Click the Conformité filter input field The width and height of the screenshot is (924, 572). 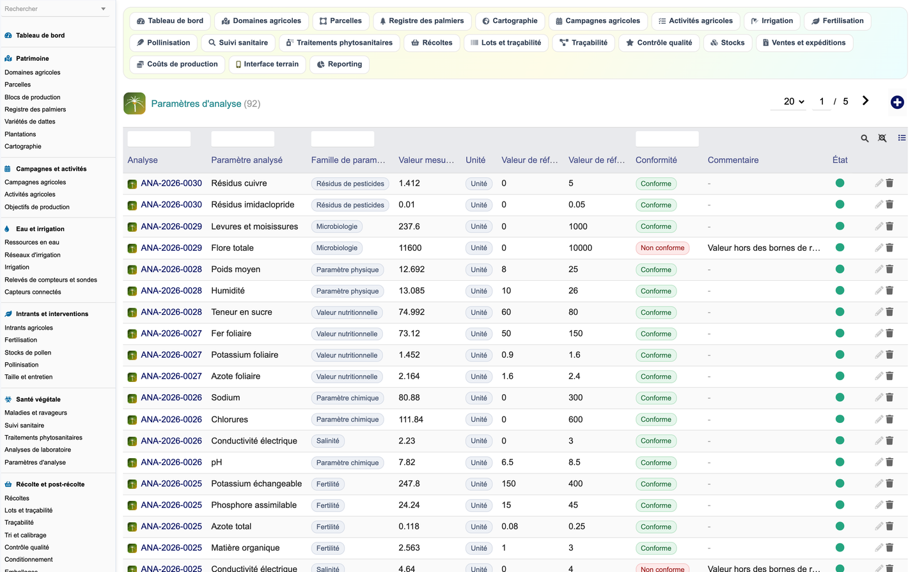667,139
